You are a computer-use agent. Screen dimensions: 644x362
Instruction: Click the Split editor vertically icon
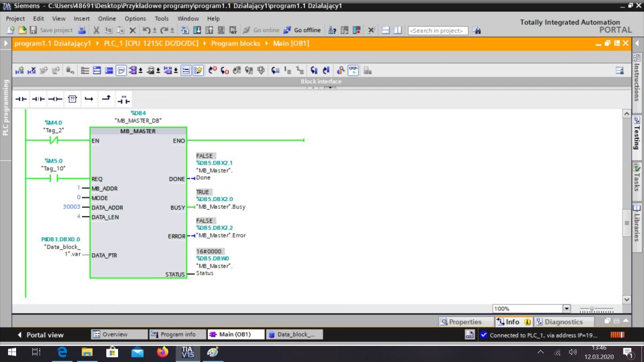398,30
